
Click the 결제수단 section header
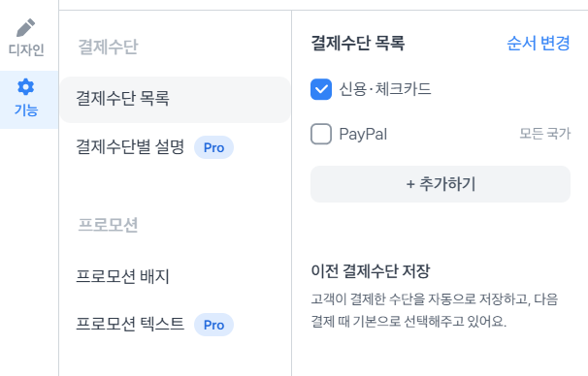108,47
